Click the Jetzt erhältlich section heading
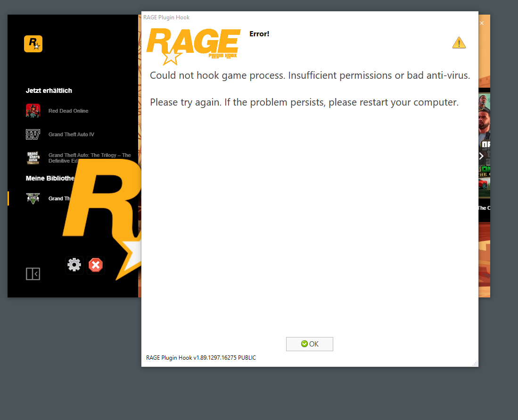 click(x=49, y=91)
